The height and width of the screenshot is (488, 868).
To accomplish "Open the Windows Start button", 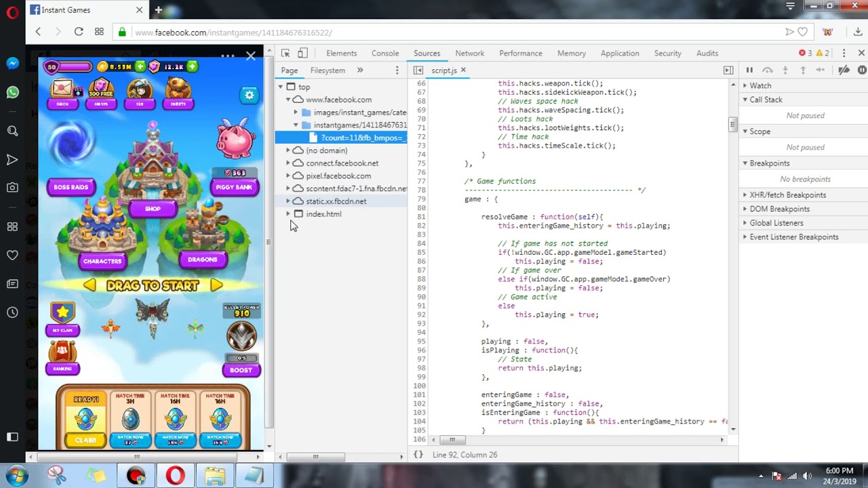I will click(x=15, y=474).
